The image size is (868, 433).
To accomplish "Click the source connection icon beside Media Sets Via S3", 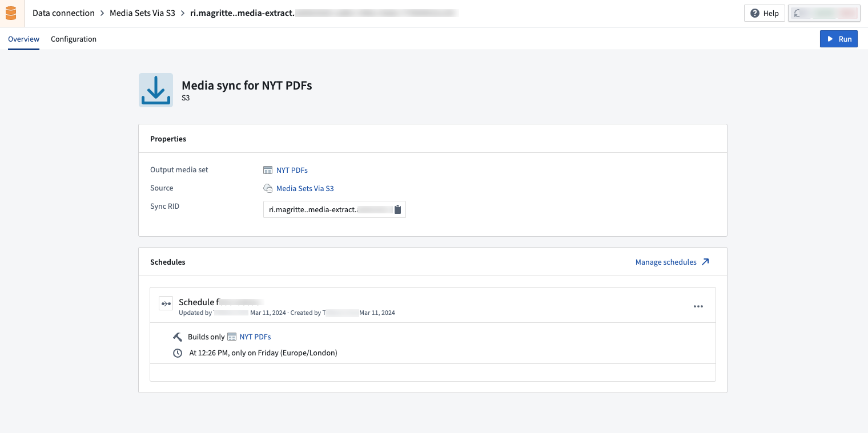I will click(x=268, y=188).
